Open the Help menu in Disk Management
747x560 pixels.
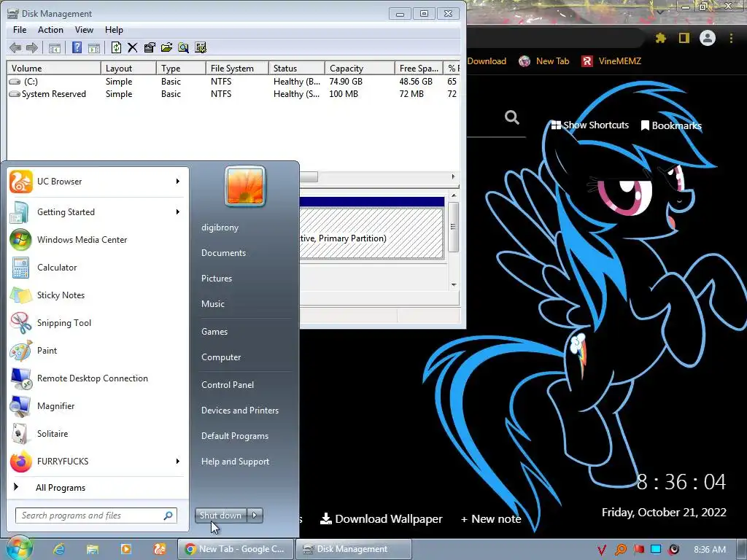[x=114, y=29]
